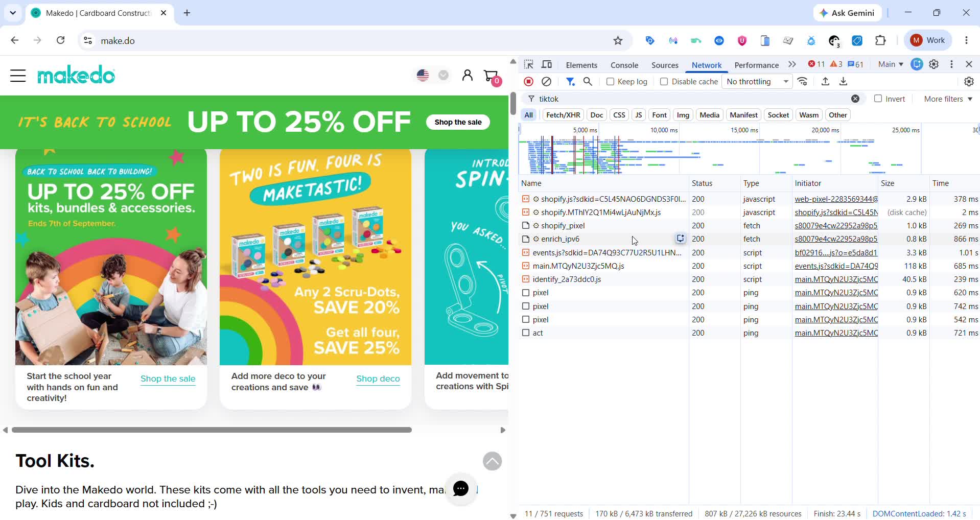
Task: Go back to the previous page
Action: (14, 40)
